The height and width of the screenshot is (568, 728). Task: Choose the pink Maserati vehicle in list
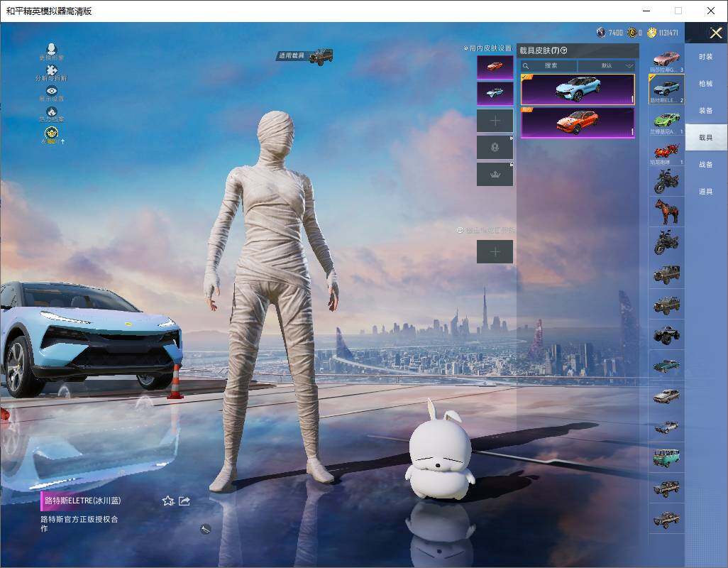click(666, 60)
